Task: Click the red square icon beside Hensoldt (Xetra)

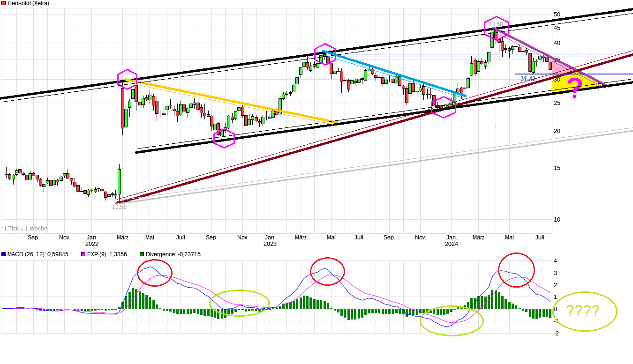Action: [x=4, y=4]
